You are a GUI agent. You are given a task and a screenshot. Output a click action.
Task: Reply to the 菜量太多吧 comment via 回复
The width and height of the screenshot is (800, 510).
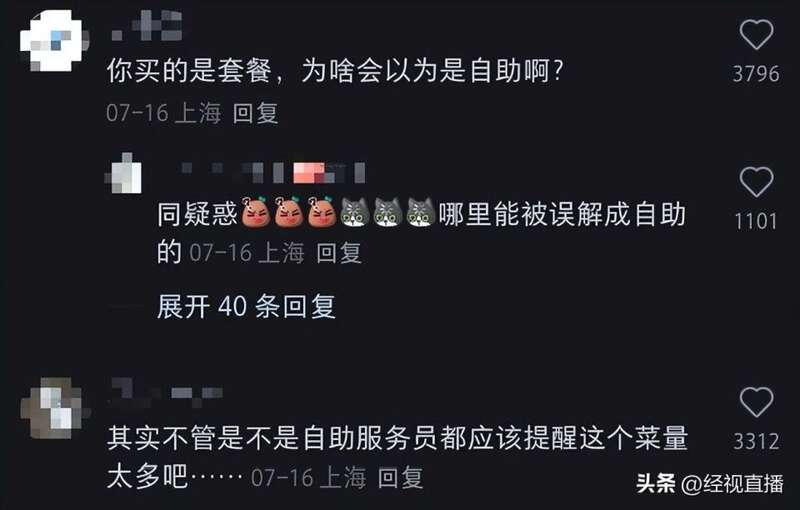click(401, 477)
